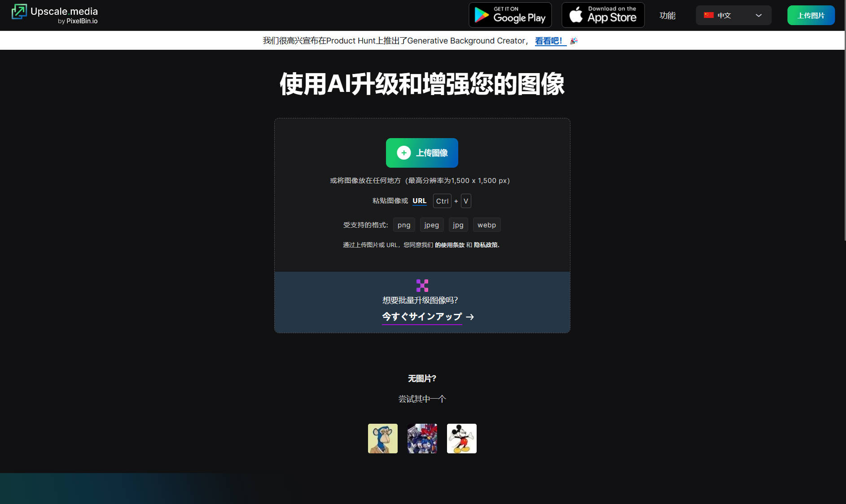Screen dimensions: 846x504
Task: Open the 的使用条款 terms link
Action: (x=449, y=245)
